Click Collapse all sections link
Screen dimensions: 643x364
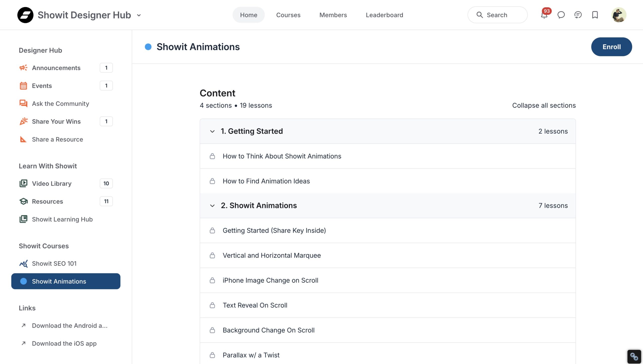click(x=544, y=106)
